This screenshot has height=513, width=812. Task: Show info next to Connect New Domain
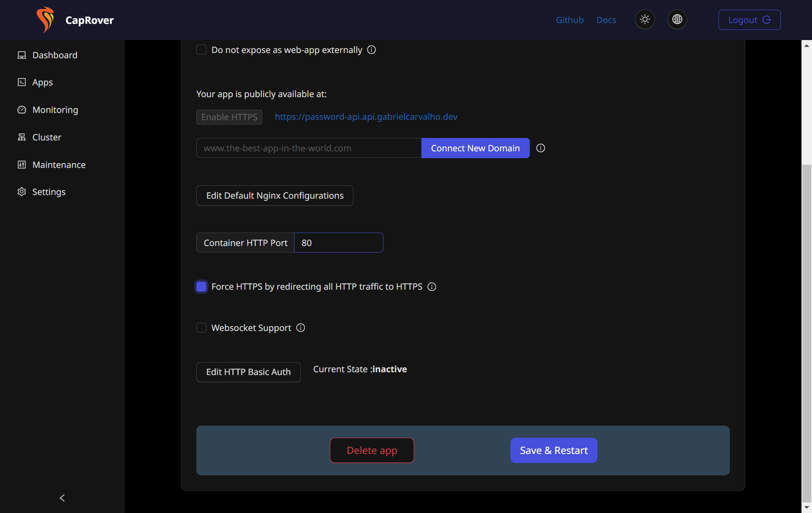[x=541, y=148]
